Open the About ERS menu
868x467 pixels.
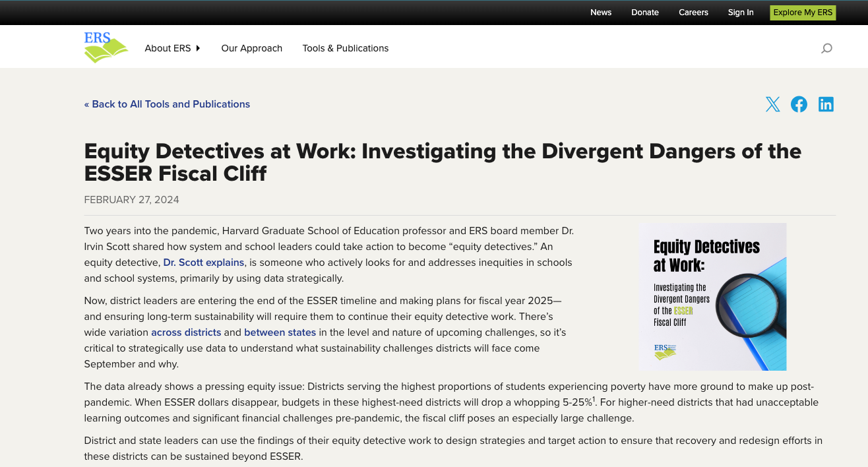point(168,47)
